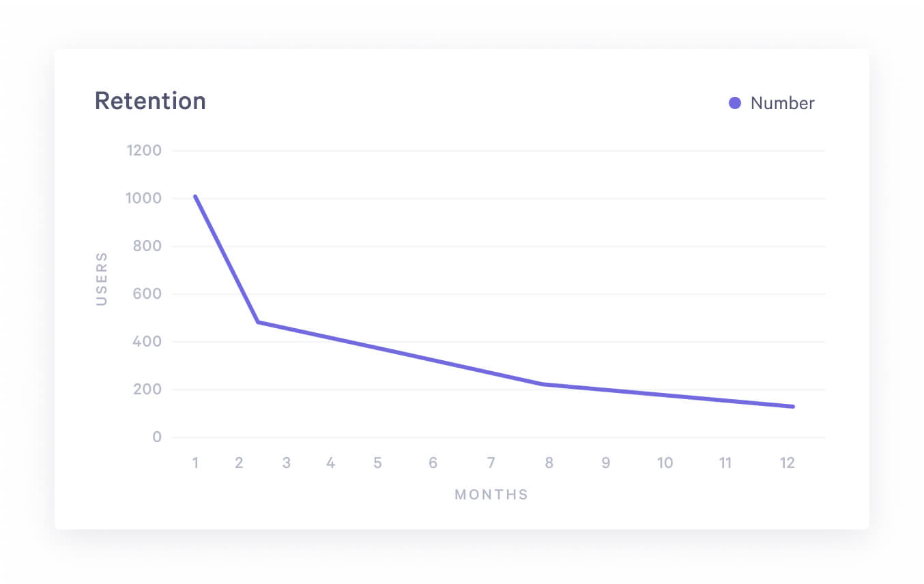Select the line's bend above month 8
924x584 pixels.
[x=543, y=384]
